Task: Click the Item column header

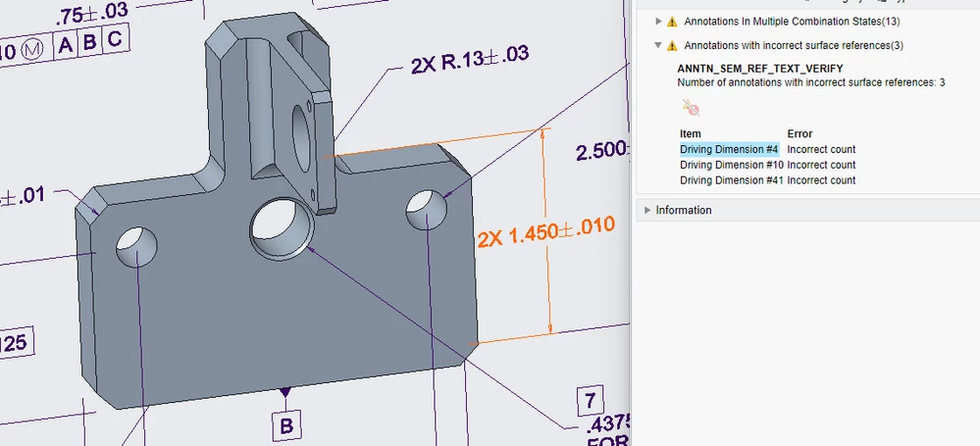Action: pos(690,133)
